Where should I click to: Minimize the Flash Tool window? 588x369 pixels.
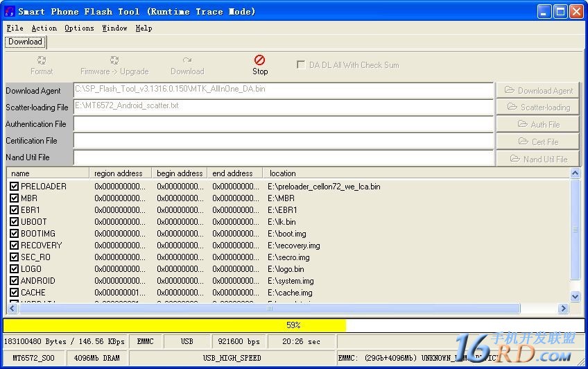coord(544,12)
